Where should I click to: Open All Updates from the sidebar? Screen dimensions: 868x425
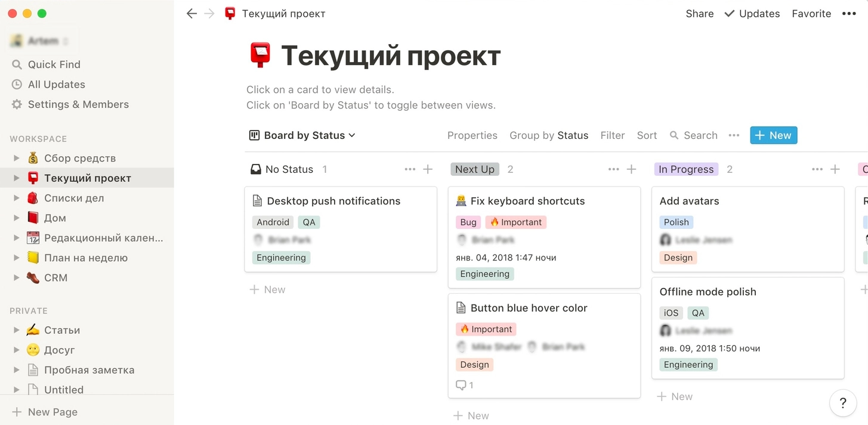point(55,84)
